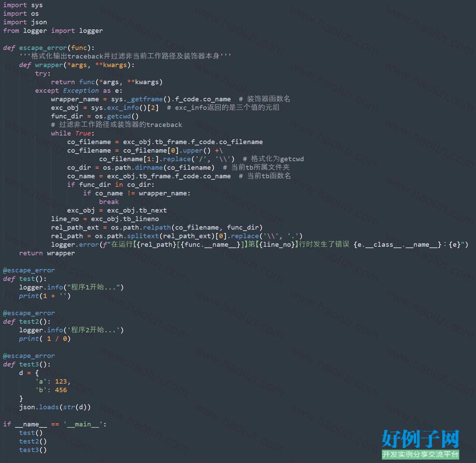The height and width of the screenshot is (463, 476).
Task: Click 'def wrapper(*args, **kwargs):' line
Action: (x=77, y=65)
